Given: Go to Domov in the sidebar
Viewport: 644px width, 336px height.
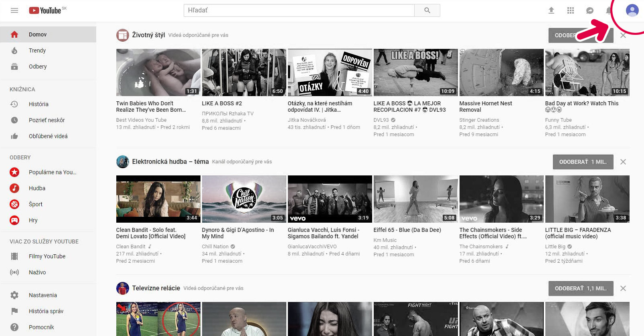Looking at the screenshot, I should tap(48, 34).
